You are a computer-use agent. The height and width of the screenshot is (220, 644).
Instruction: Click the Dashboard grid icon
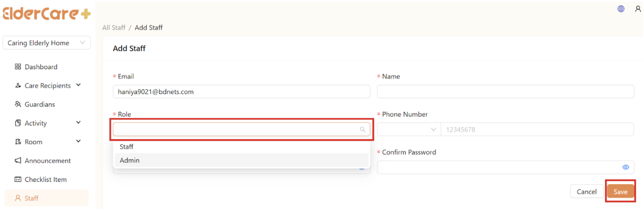[18, 67]
